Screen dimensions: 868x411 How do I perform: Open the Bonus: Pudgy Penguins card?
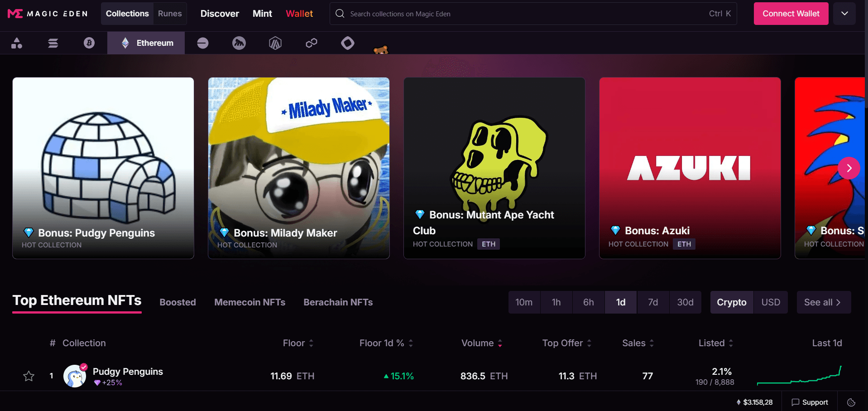tap(103, 168)
